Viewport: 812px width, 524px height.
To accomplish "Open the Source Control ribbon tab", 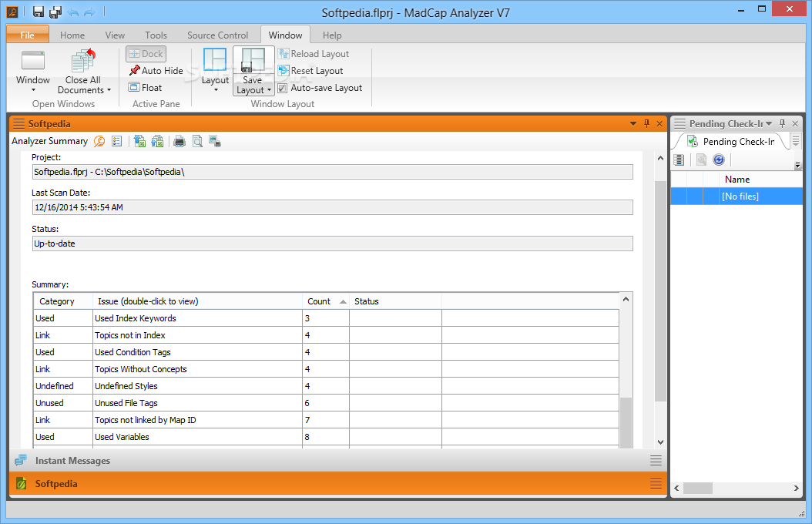I will [217, 35].
